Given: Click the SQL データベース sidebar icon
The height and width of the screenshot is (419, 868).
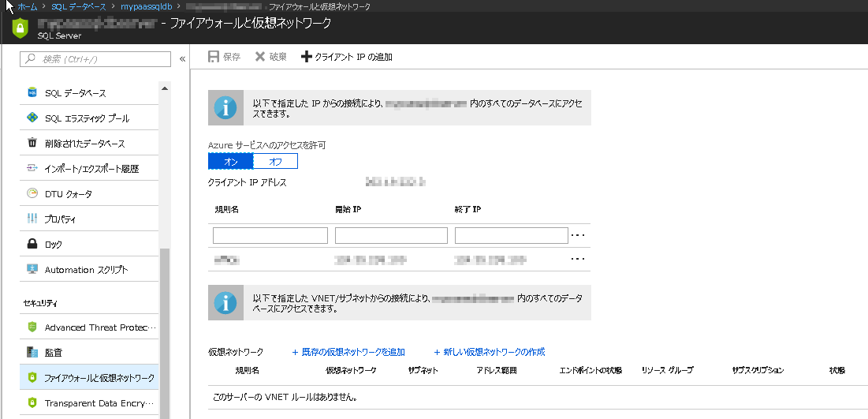Looking at the screenshot, I should [x=32, y=93].
